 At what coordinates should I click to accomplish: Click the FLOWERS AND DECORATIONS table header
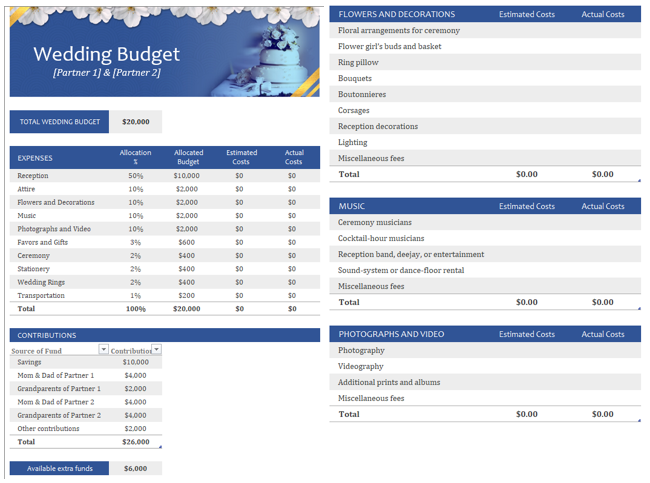(396, 14)
